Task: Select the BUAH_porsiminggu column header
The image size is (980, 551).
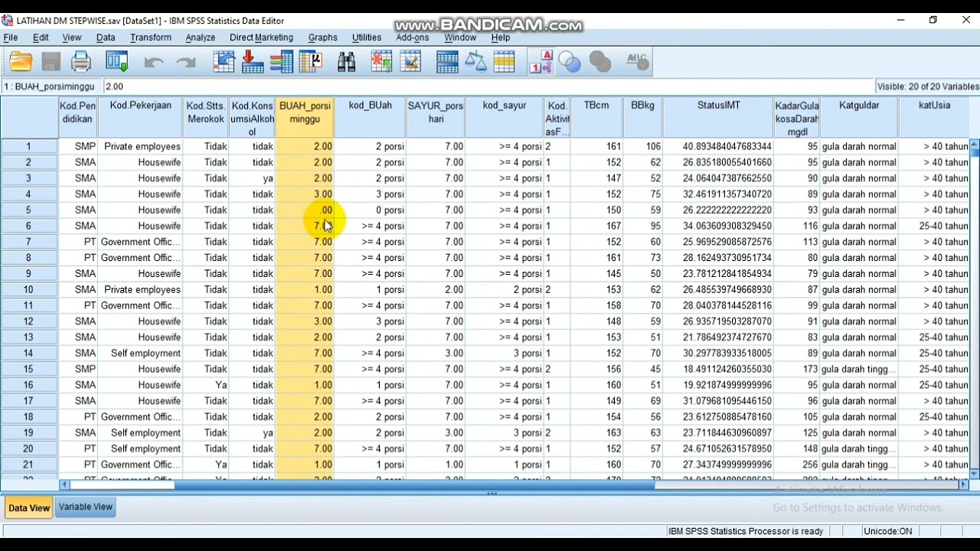Action: pos(305,117)
